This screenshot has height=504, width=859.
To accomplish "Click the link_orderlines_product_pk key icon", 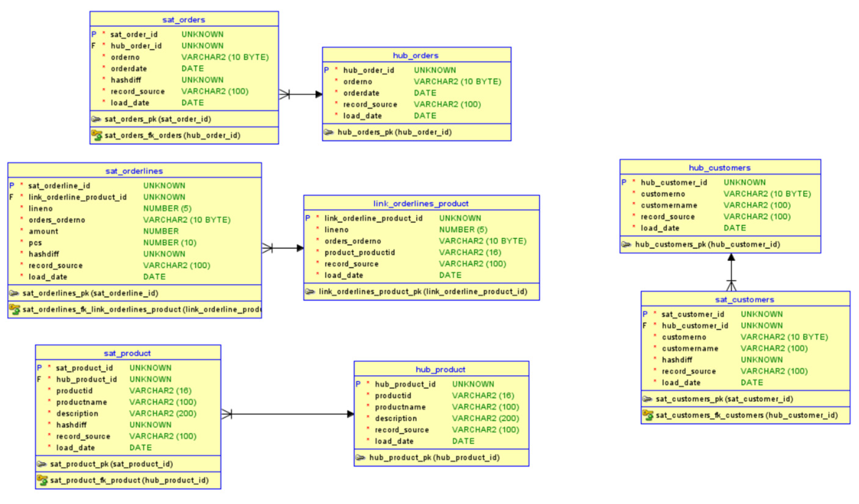I will click(x=310, y=292).
